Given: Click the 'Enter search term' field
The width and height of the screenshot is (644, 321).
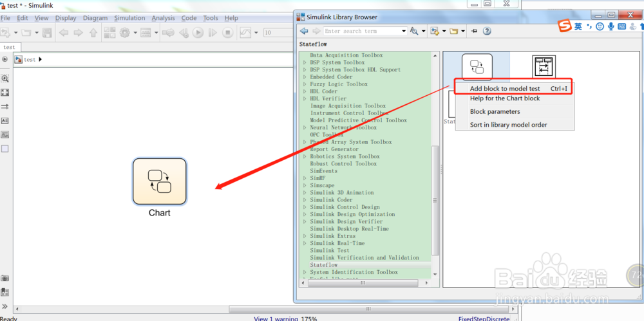Looking at the screenshot, I should coord(361,31).
